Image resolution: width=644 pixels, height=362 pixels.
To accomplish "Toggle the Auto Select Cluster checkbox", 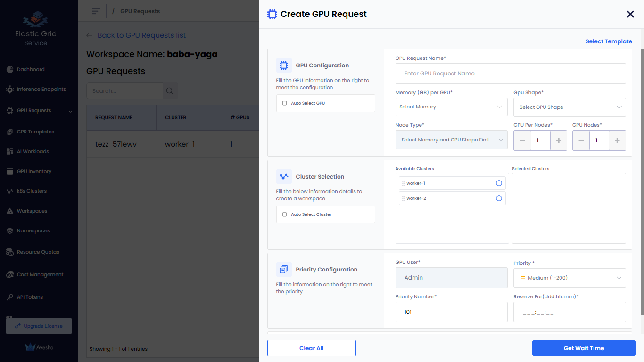I will pyautogui.click(x=284, y=214).
